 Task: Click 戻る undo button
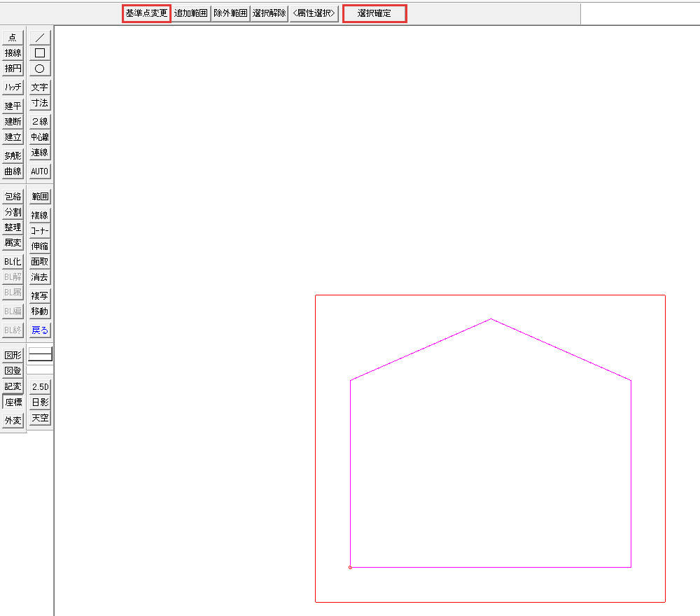point(40,330)
